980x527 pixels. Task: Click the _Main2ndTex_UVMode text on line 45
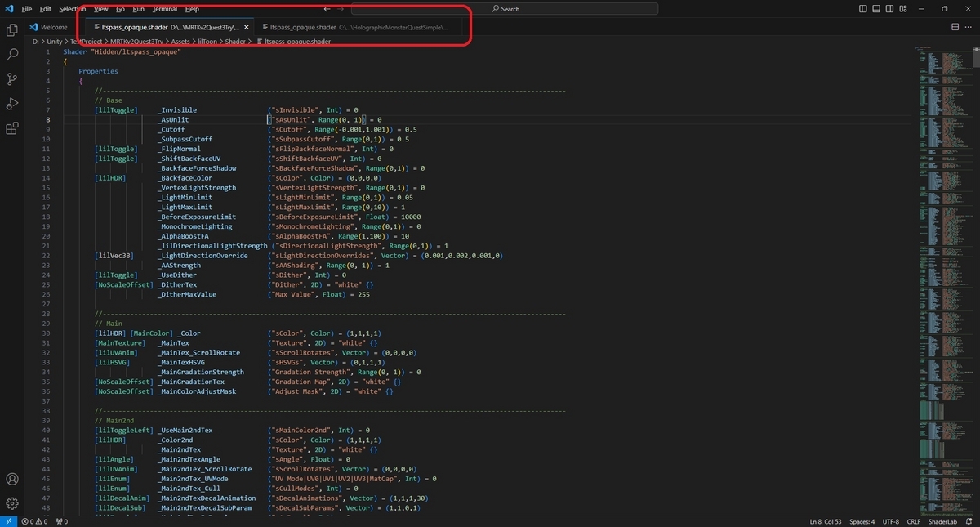pyautogui.click(x=194, y=479)
